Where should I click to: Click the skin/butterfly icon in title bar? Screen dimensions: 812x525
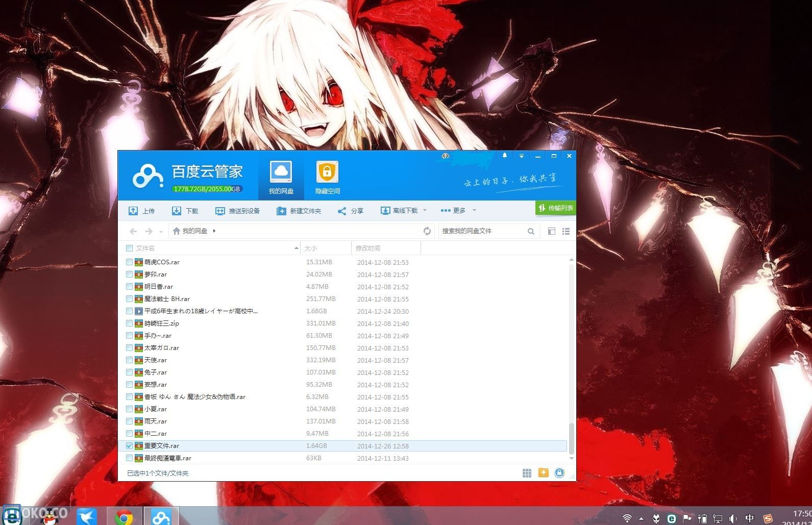coord(446,156)
